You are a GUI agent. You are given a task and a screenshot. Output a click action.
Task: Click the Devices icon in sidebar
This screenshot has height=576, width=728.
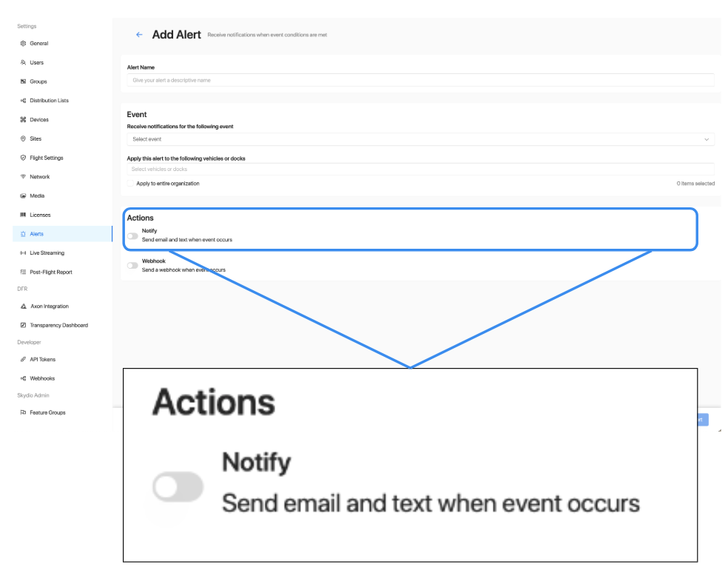(x=23, y=119)
